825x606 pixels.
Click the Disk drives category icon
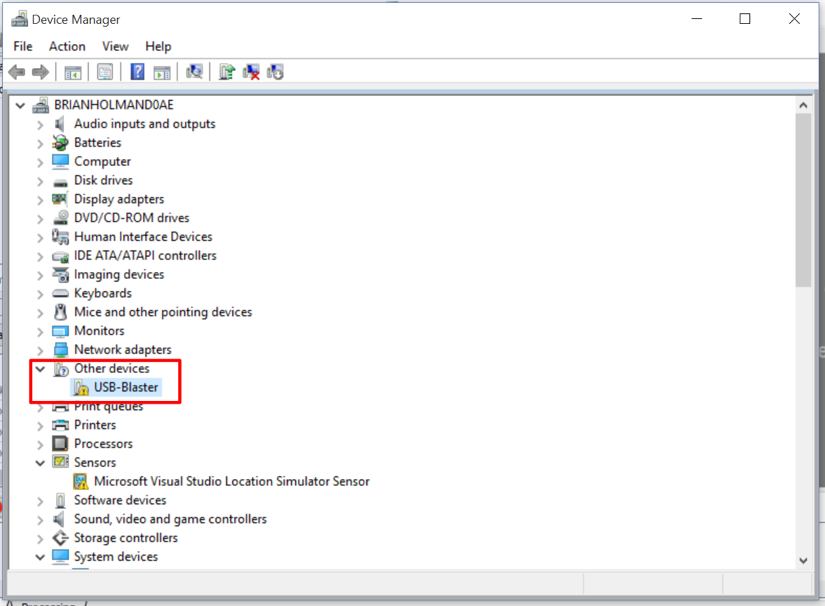(61, 182)
